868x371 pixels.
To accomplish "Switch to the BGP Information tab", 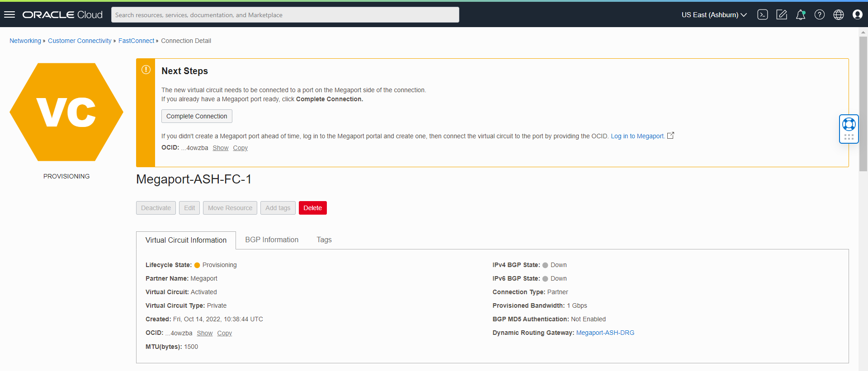I will [x=272, y=240].
